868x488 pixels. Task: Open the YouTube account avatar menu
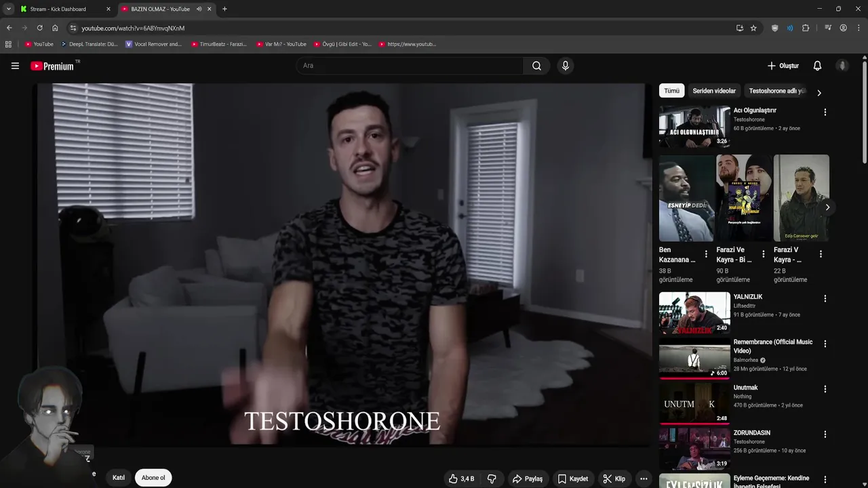pyautogui.click(x=842, y=66)
